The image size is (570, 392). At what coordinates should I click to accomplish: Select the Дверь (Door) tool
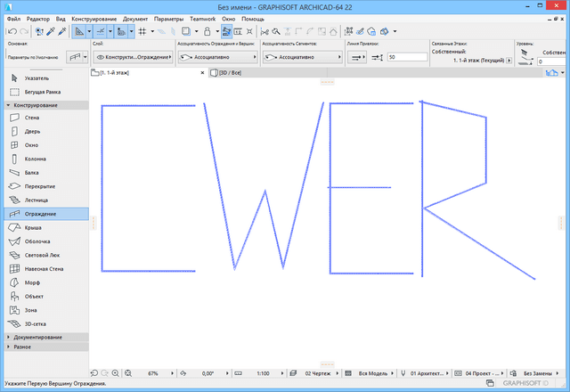pyautogui.click(x=31, y=131)
